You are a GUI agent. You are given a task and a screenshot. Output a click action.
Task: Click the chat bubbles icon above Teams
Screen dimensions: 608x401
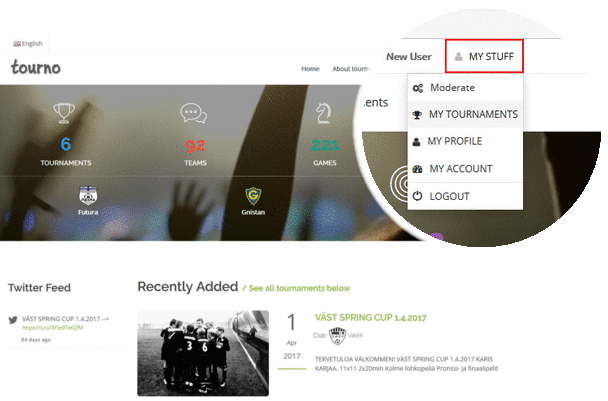(x=195, y=114)
